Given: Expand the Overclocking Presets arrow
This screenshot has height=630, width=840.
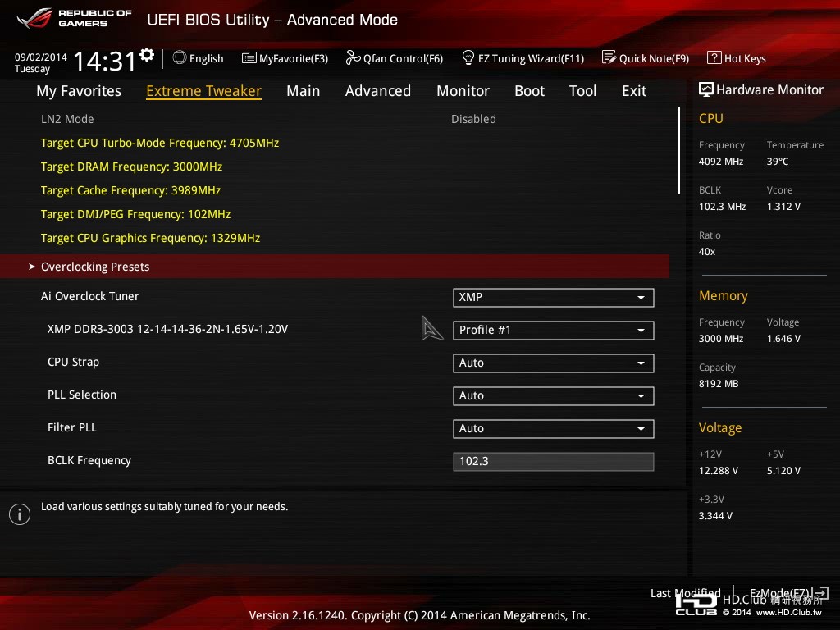Looking at the screenshot, I should pyautogui.click(x=32, y=267).
